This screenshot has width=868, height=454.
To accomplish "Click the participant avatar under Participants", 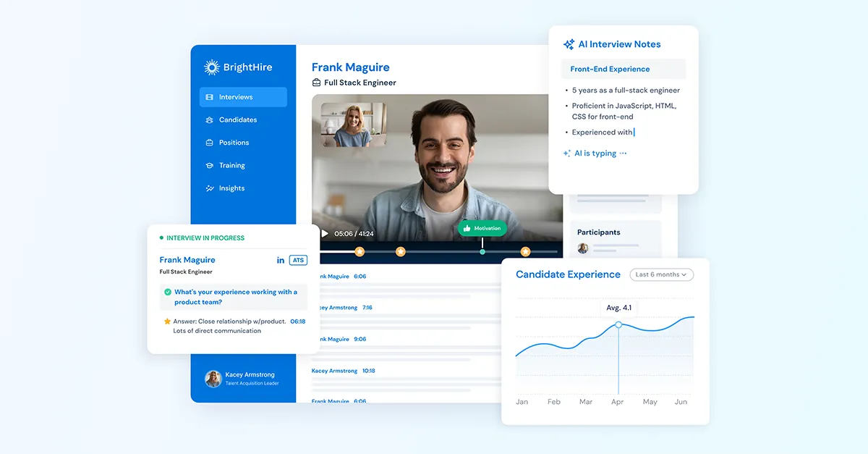I will click(x=583, y=248).
